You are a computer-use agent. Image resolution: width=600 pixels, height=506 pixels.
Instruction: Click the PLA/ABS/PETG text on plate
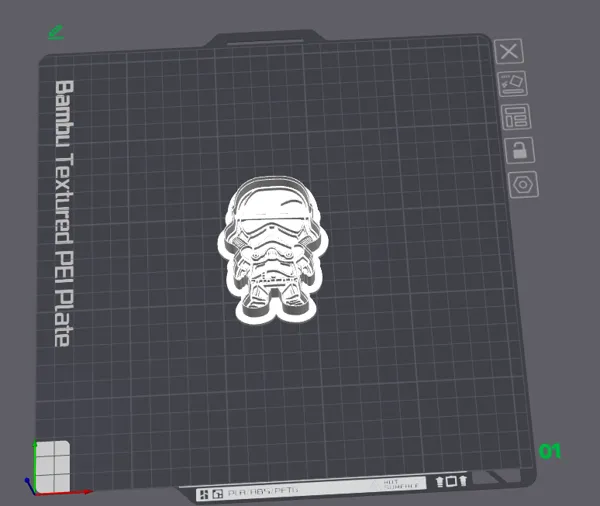(263, 492)
